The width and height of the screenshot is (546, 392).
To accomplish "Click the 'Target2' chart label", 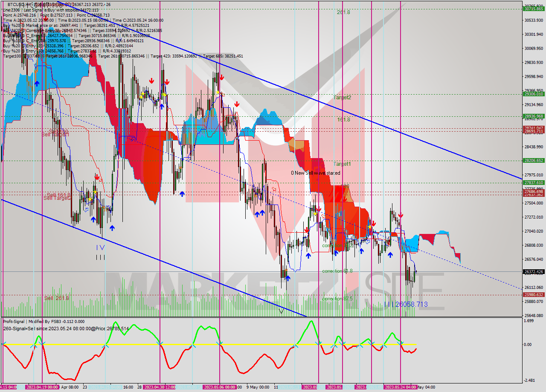I will 342,98.
